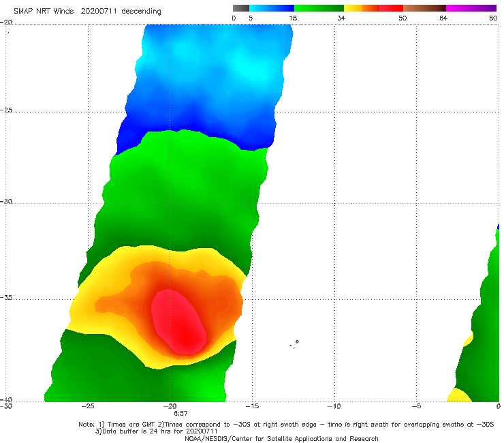
Task: Click the longitude label "-5" on bottom axis
Action: (x=417, y=406)
